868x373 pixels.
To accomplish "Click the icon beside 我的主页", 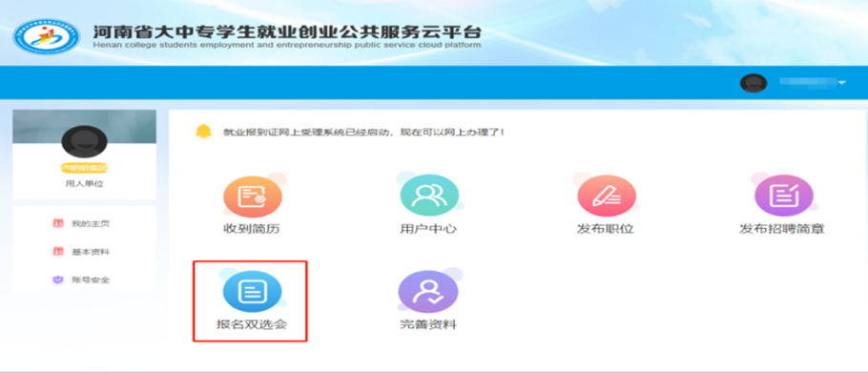I will (x=58, y=223).
